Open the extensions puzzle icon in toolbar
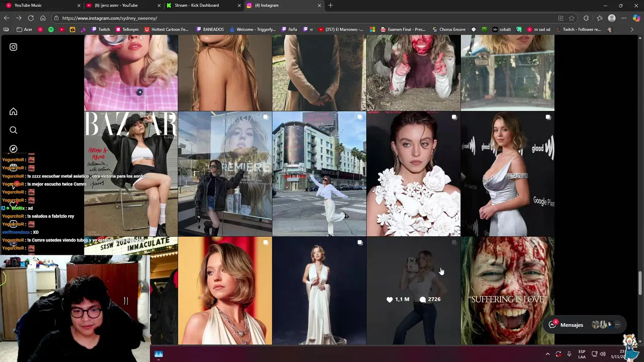The width and height of the screenshot is (644, 362). click(x=586, y=18)
